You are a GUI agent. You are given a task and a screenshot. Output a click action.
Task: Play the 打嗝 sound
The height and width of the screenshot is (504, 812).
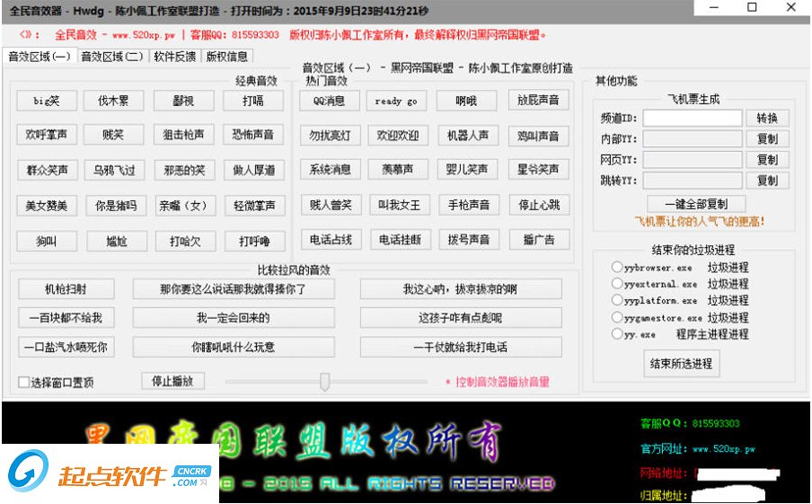pos(253,101)
